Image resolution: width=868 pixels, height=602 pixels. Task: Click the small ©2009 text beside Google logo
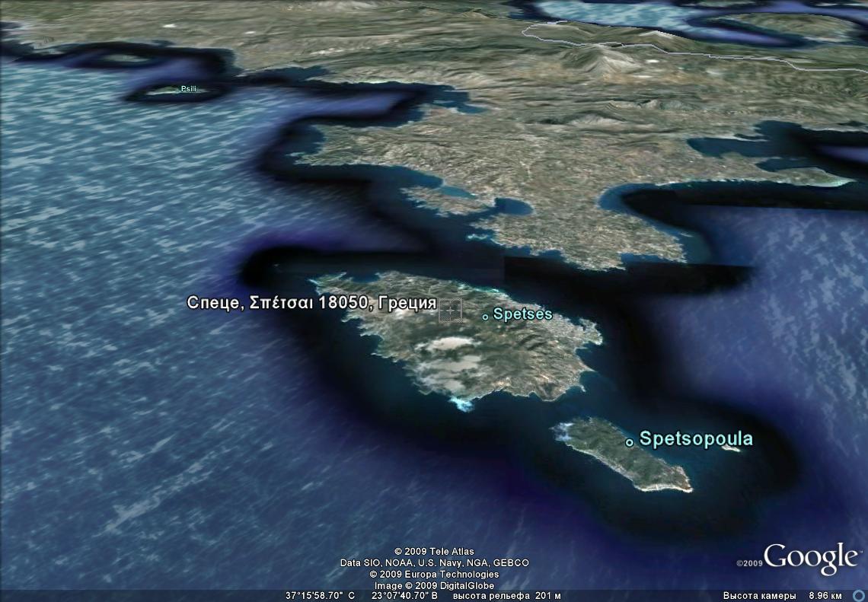coord(749,564)
